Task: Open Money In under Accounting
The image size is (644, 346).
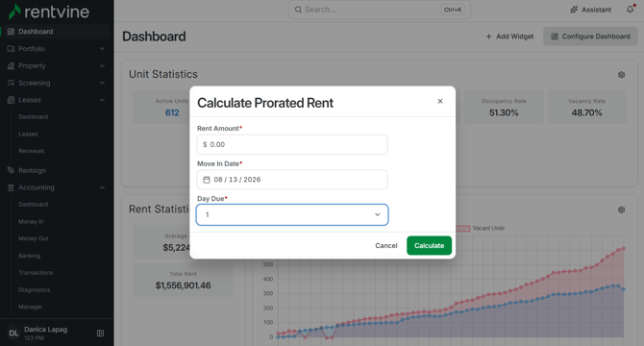Action: [31, 222]
